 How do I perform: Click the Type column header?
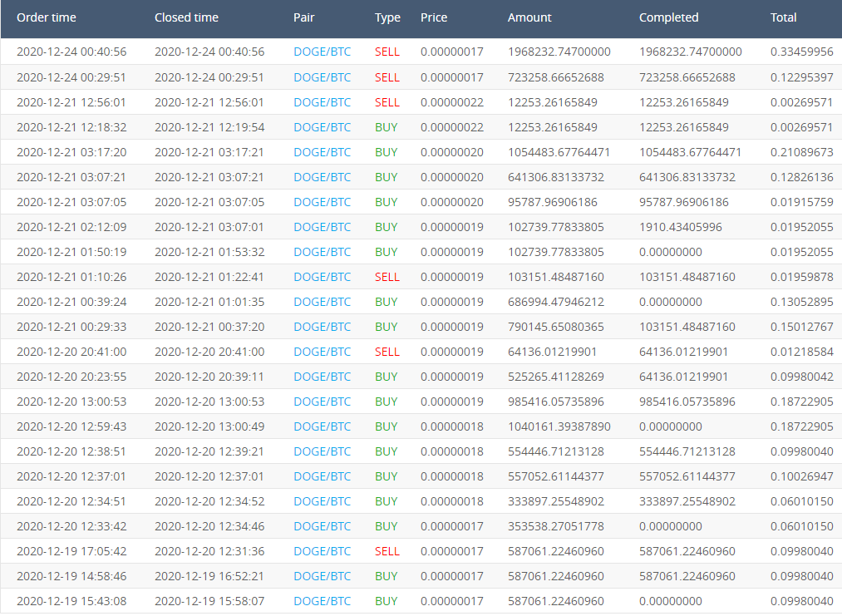coord(387,17)
